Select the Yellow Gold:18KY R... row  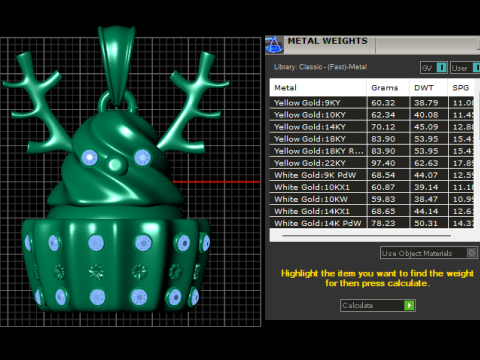pyautogui.click(x=372, y=151)
